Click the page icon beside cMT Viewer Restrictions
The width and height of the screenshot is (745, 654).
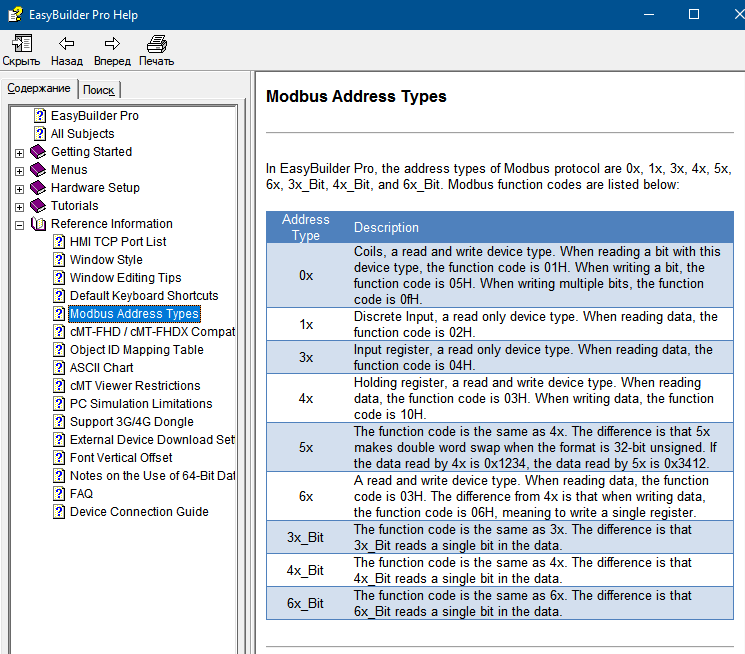point(59,385)
